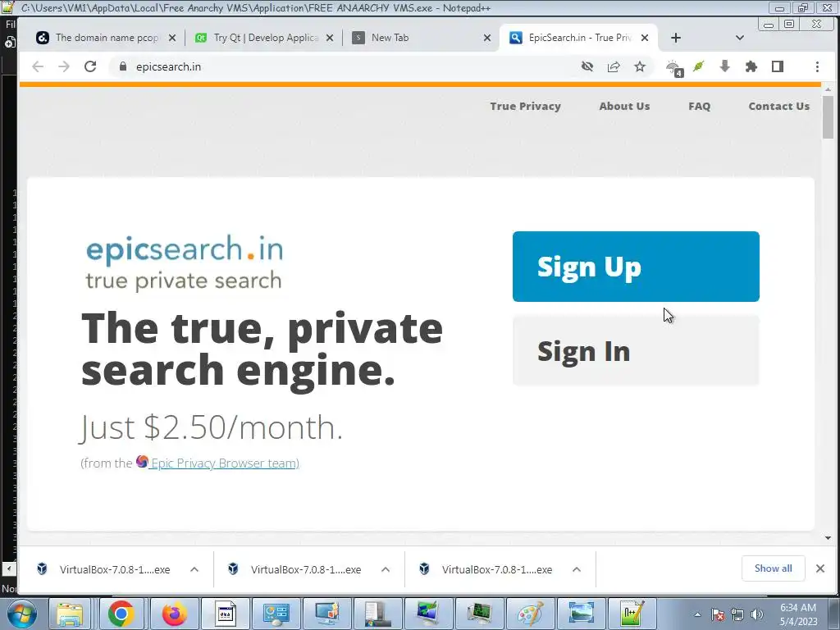
Task: Open the gray down-arrow download extension
Action: [725, 66]
